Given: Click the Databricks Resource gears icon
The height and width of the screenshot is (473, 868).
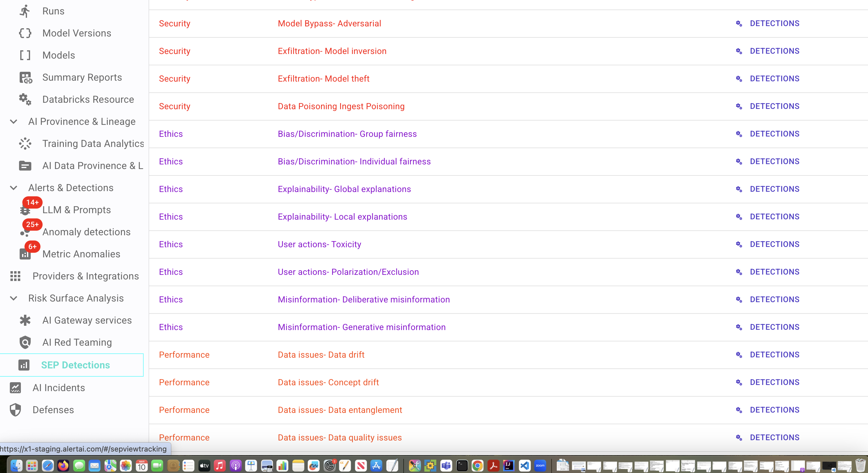Looking at the screenshot, I should tap(25, 99).
